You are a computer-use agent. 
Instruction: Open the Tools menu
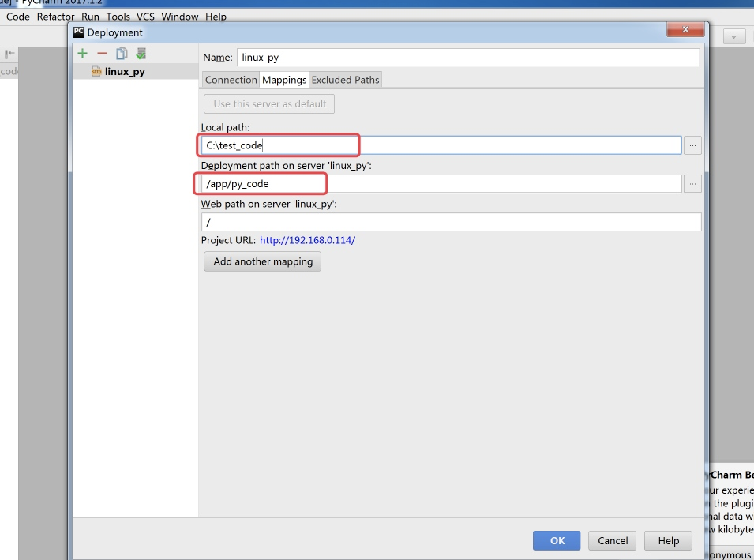118,17
